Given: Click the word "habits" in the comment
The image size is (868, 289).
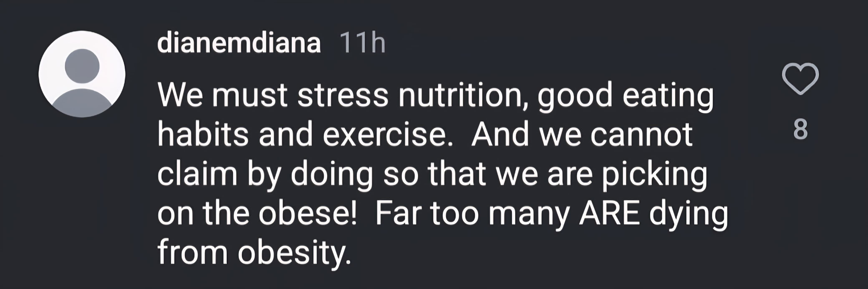Looking at the screenshot, I should pos(203,135).
